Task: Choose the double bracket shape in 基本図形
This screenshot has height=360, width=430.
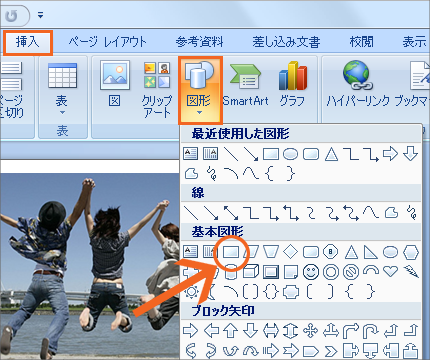Action: pos(251,292)
